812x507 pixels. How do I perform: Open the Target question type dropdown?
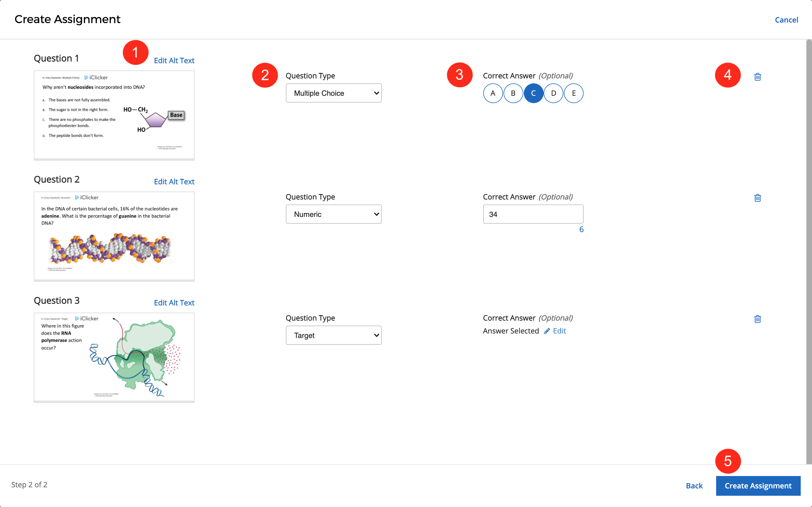333,335
